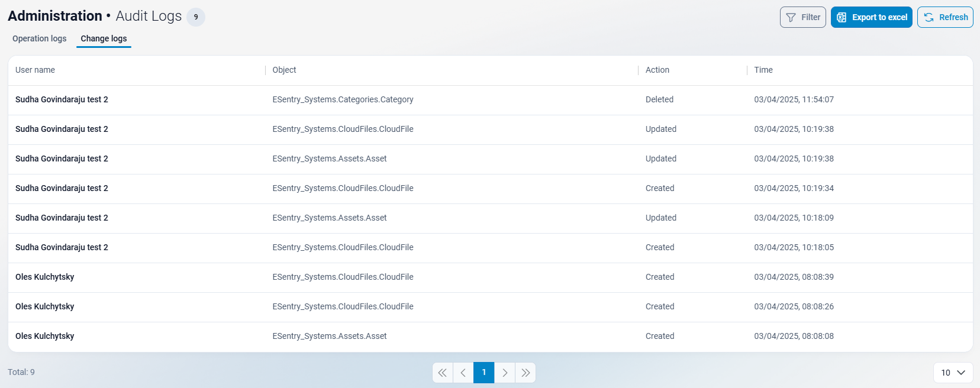This screenshot has width=980, height=388.
Task: Click Updated action in 10:18:09 row
Action: pyautogui.click(x=661, y=218)
